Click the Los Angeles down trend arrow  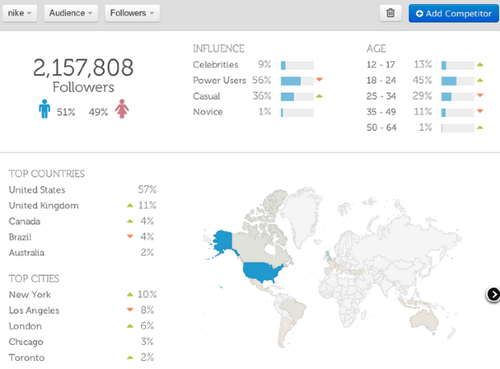pyautogui.click(x=130, y=310)
